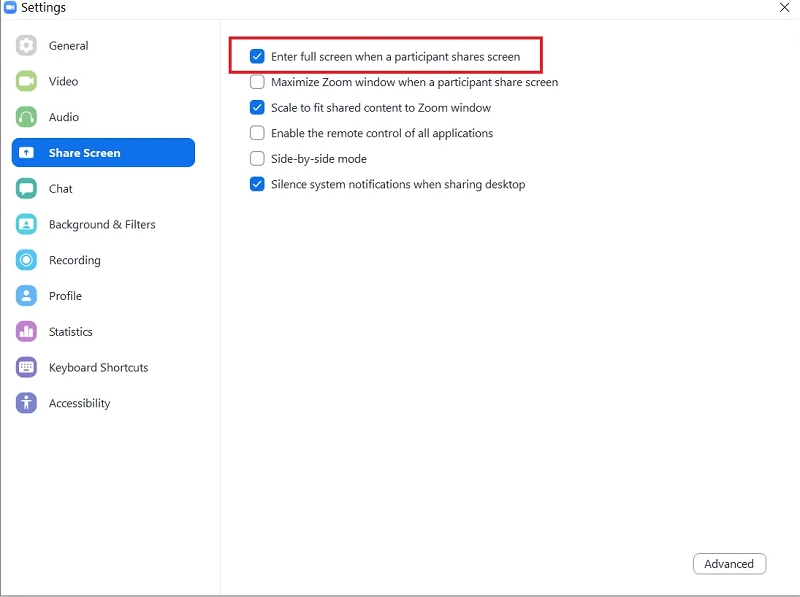Uncheck Enter full screen when participant shares

[258, 57]
